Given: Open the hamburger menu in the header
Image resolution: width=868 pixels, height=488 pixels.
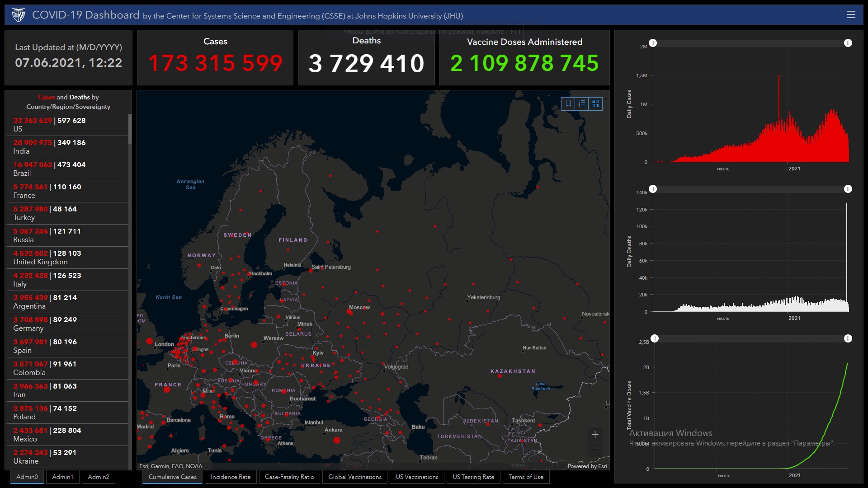Looking at the screenshot, I should 851,15.
